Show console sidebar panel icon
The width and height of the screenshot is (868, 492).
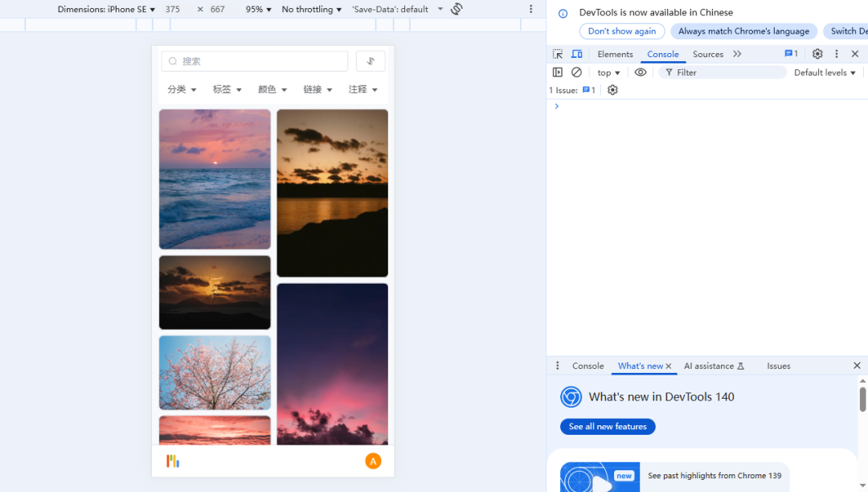click(x=558, y=72)
